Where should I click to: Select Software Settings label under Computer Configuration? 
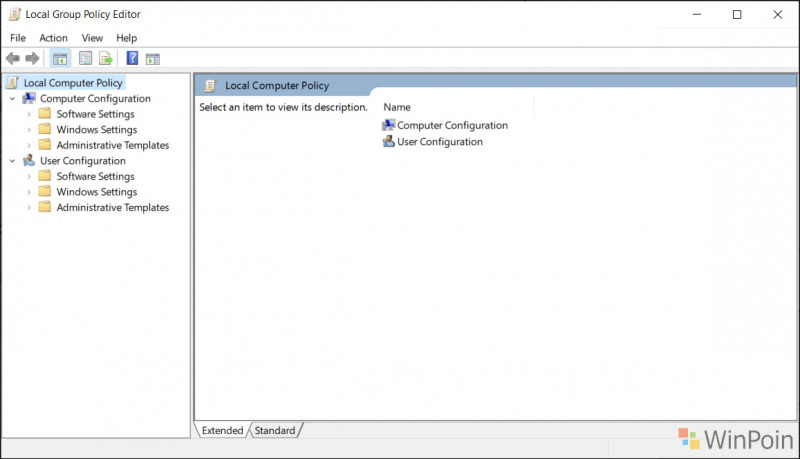click(95, 114)
